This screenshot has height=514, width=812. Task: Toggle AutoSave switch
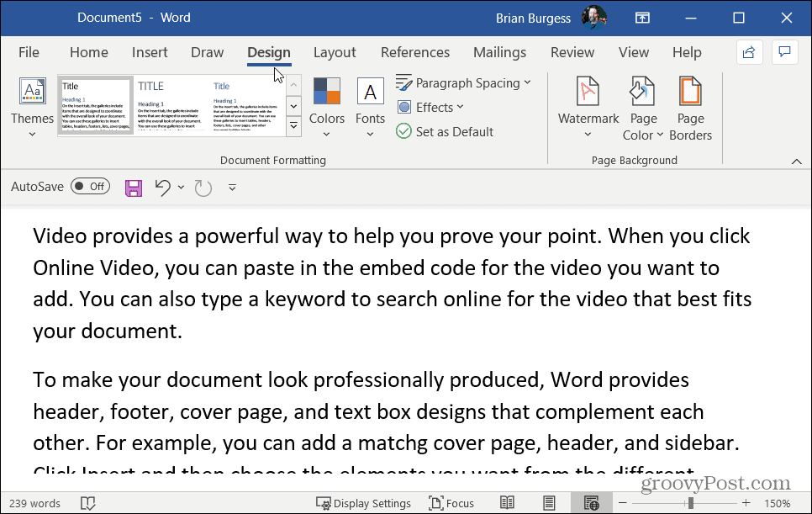(x=90, y=187)
